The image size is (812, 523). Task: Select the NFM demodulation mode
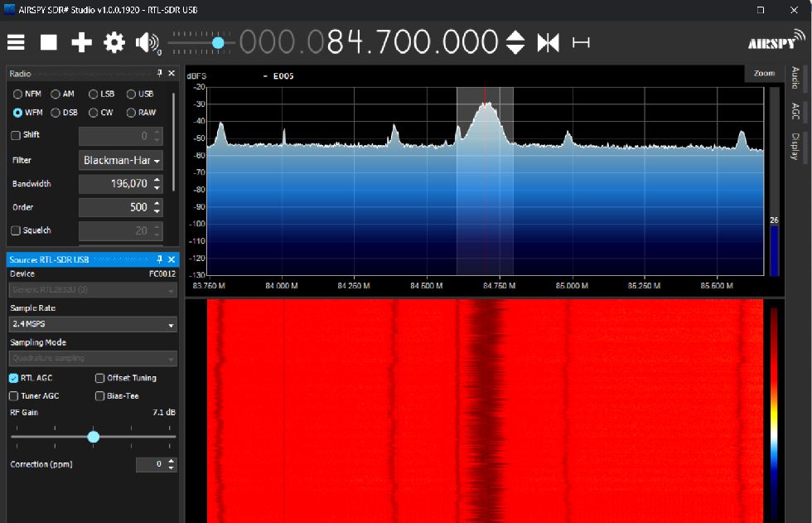(17, 94)
